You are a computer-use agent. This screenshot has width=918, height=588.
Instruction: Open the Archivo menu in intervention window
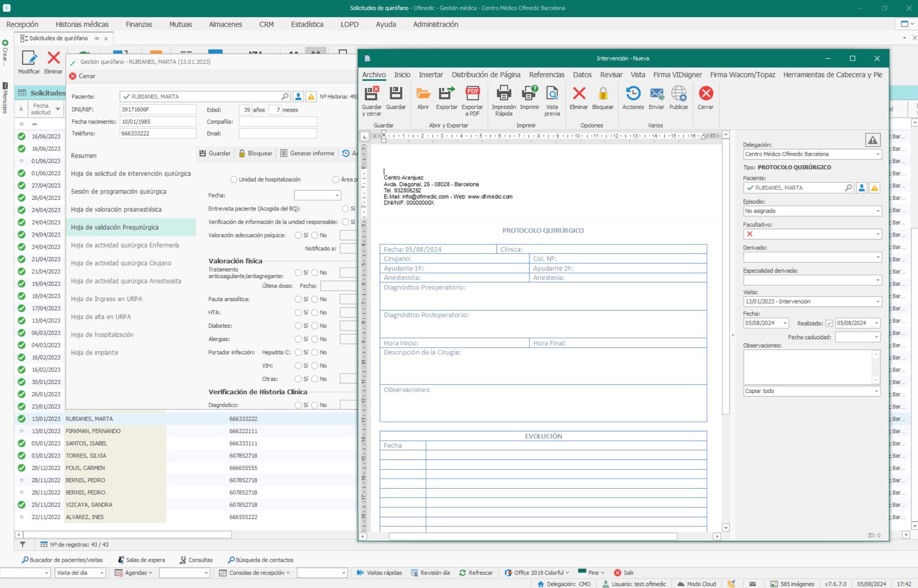coord(373,74)
